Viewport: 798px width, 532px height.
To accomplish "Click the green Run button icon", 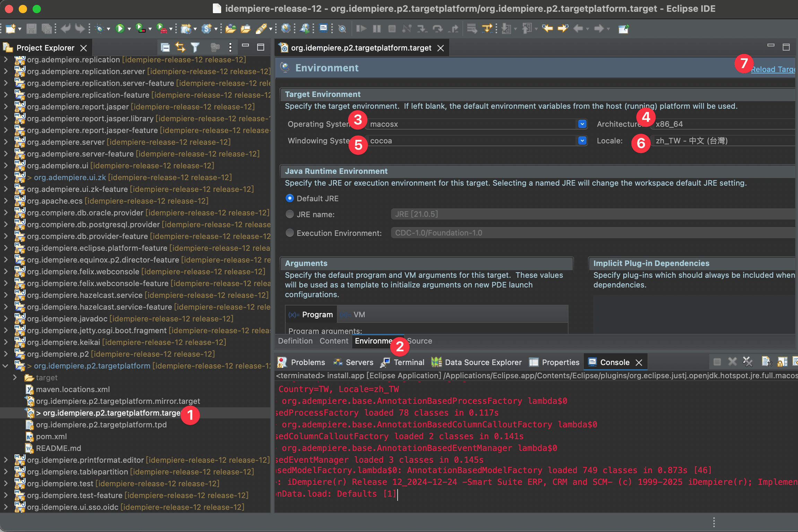I will point(120,28).
